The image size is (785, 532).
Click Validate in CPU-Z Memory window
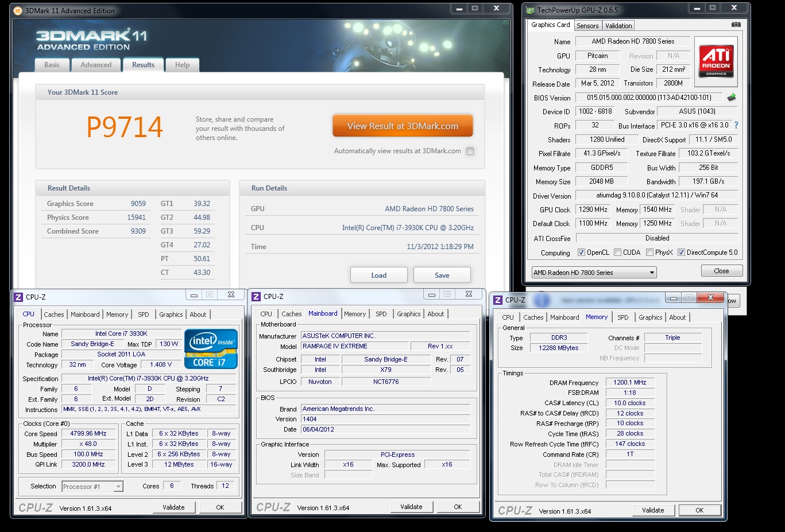(x=653, y=510)
